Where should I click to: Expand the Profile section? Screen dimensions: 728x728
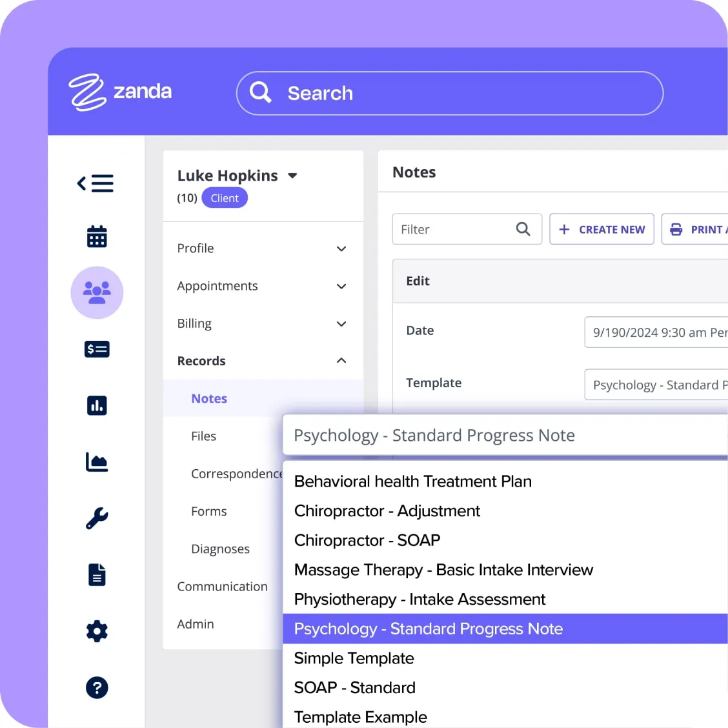click(262, 248)
